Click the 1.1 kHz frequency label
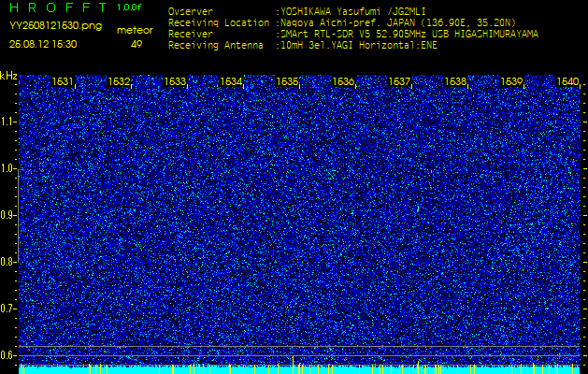Viewport: 588px width, 374px height. [8, 122]
